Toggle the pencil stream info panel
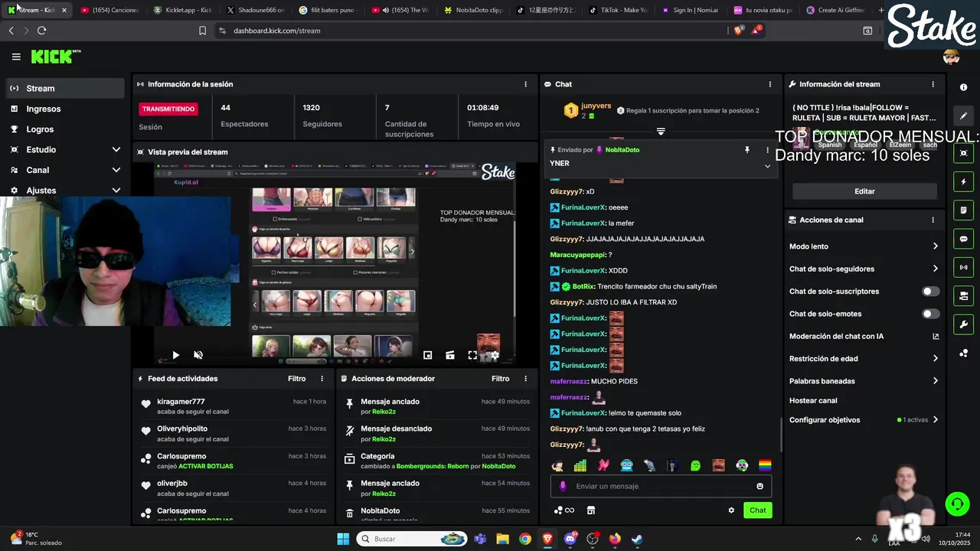 point(964,116)
